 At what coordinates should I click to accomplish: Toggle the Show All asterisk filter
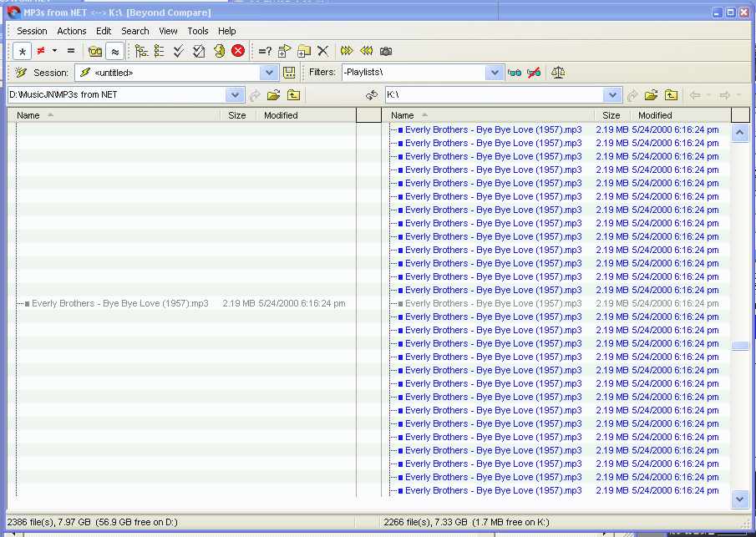[23, 51]
